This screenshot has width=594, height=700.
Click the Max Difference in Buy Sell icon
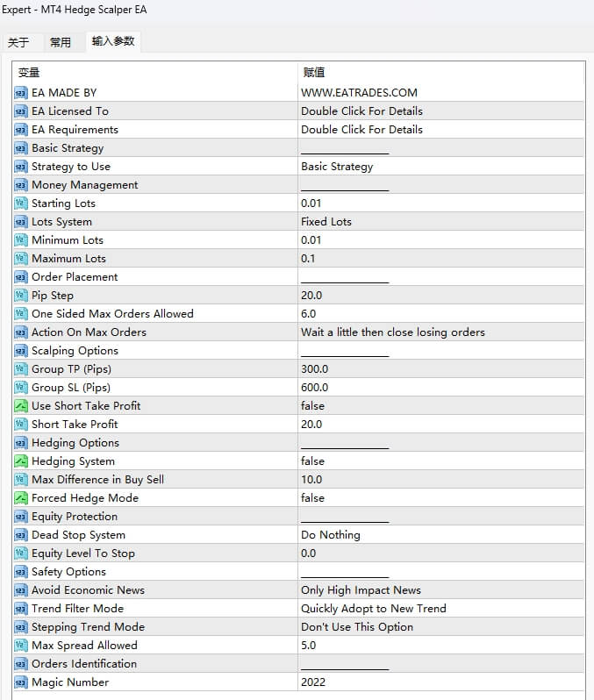click(x=21, y=480)
